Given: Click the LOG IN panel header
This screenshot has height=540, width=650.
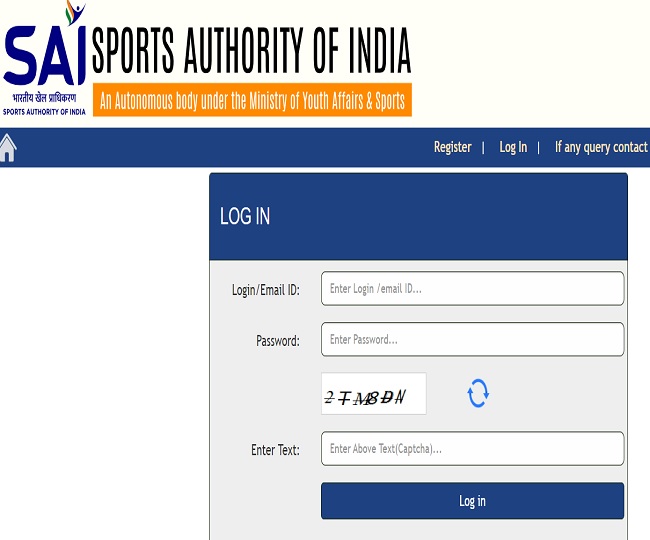Looking at the screenshot, I should 418,217.
